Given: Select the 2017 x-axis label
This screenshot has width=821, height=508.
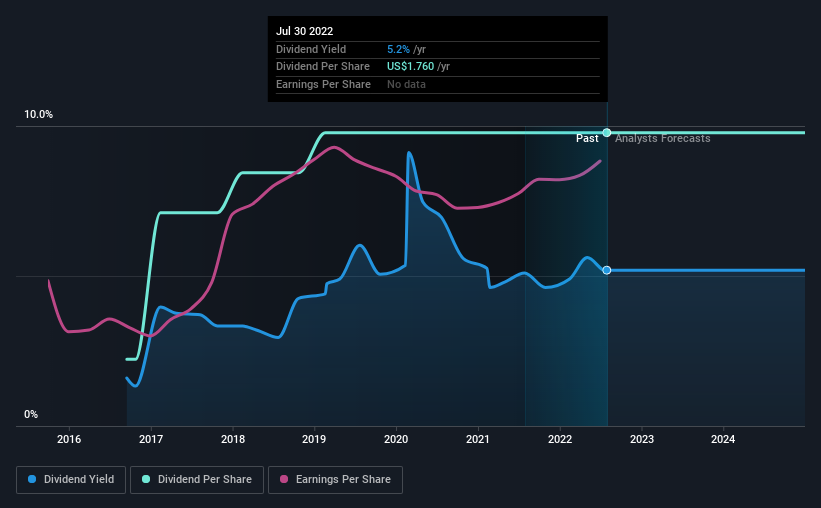Looking at the screenshot, I should pos(151,439).
